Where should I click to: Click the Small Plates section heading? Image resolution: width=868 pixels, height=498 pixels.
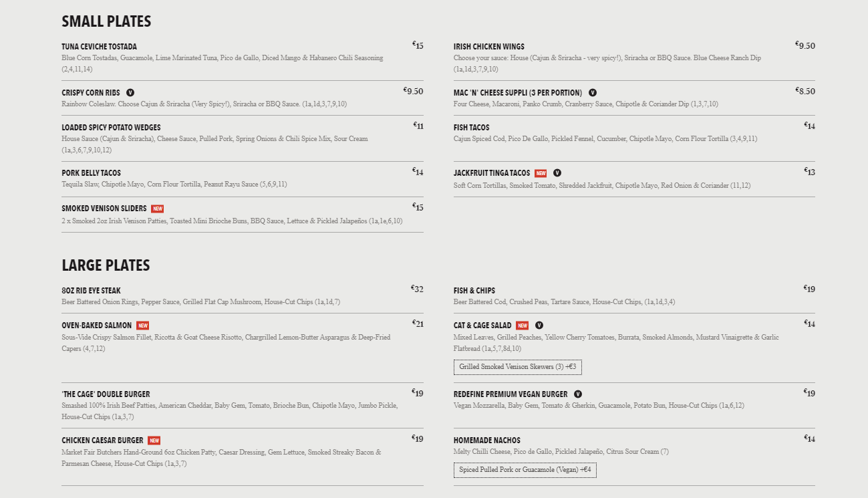click(x=106, y=21)
